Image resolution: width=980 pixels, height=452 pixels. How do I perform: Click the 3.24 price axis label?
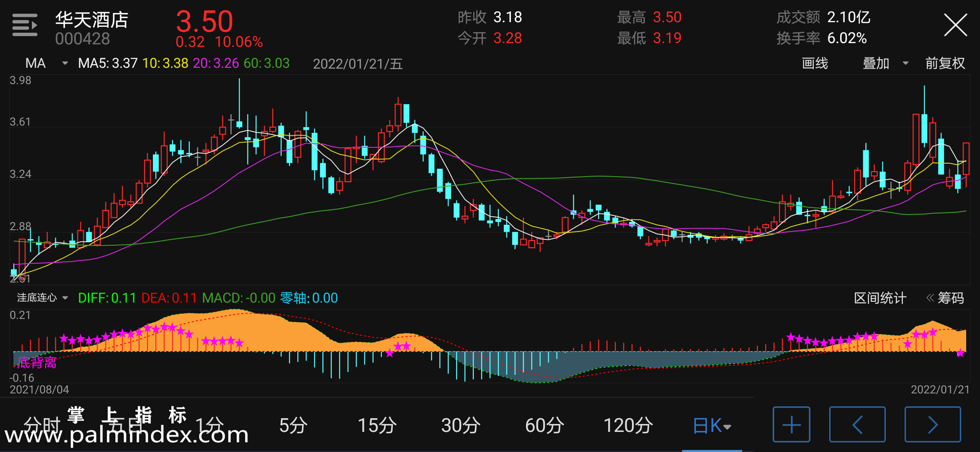pyautogui.click(x=21, y=174)
